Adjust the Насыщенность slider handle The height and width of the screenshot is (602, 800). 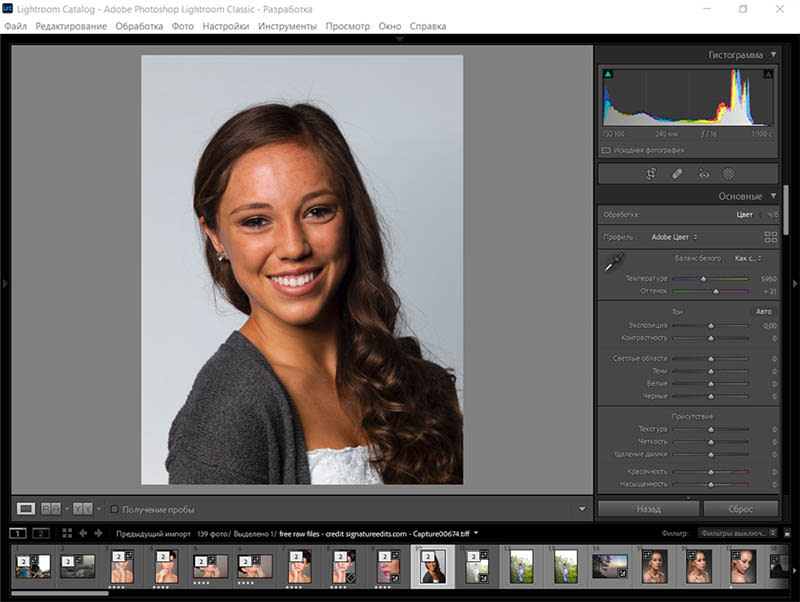point(711,485)
